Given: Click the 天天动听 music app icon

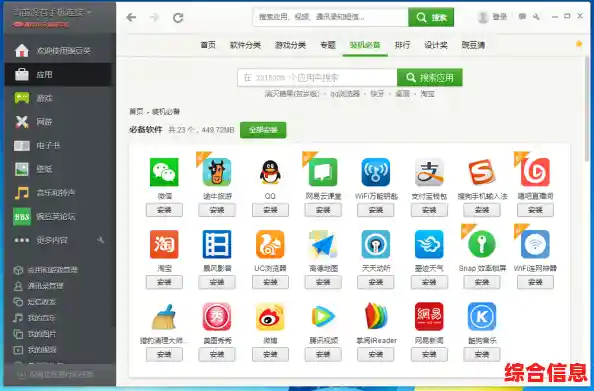Looking at the screenshot, I should (x=376, y=244).
